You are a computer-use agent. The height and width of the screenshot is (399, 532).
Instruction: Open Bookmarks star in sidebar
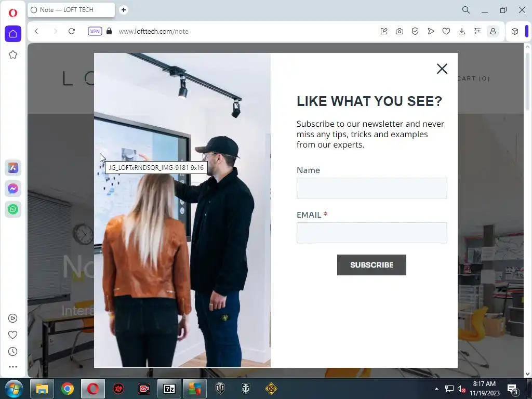13,55
